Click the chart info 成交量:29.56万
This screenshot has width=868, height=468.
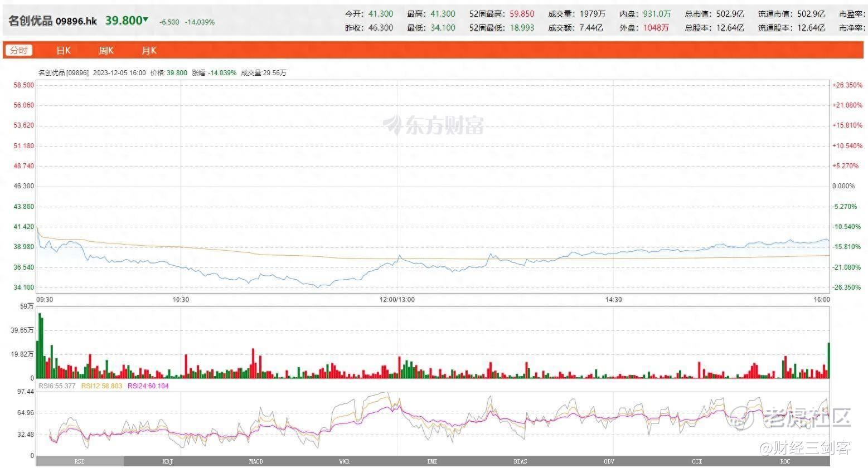point(264,73)
